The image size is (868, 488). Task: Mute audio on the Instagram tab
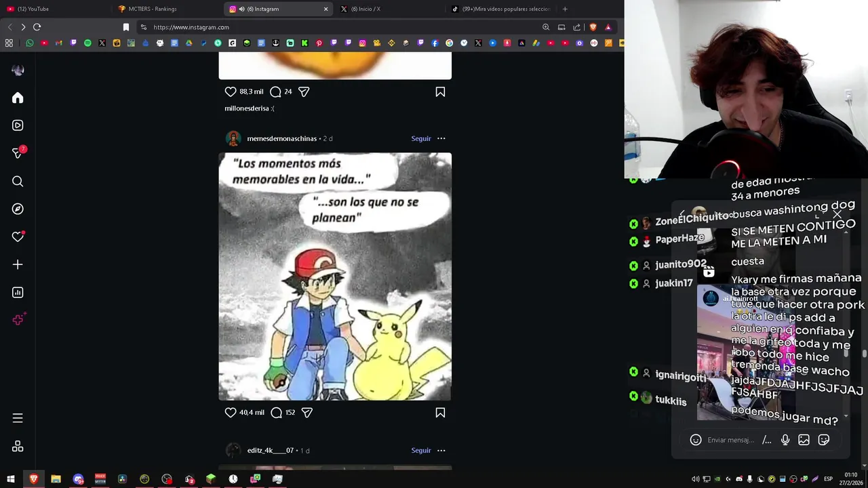pyautogui.click(x=241, y=9)
